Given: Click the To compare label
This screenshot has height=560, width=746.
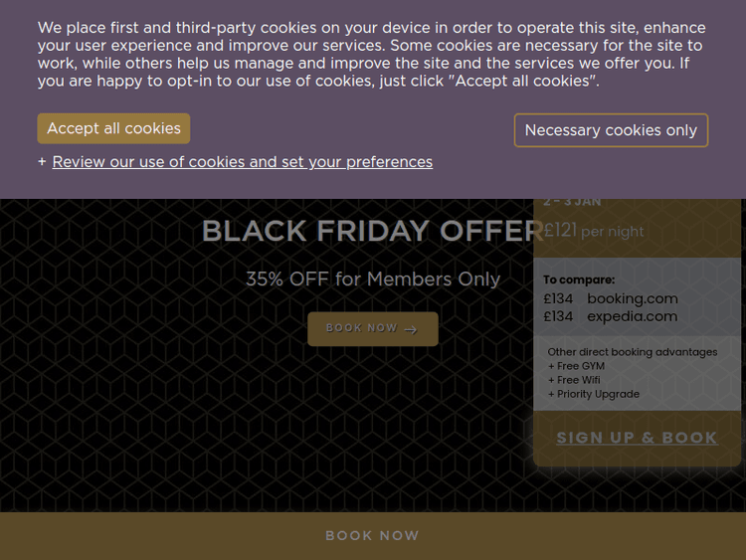Looking at the screenshot, I should pos(579,280).
